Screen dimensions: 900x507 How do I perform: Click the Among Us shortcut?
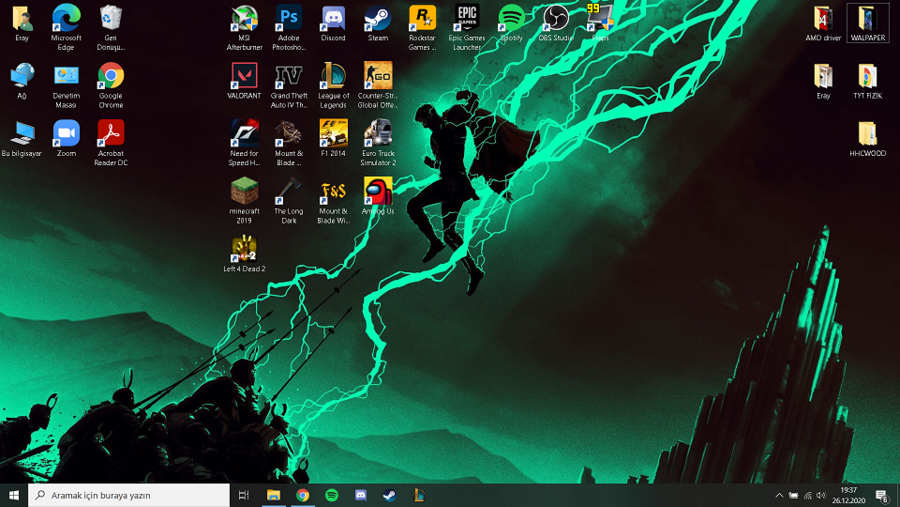pos(377,192)
